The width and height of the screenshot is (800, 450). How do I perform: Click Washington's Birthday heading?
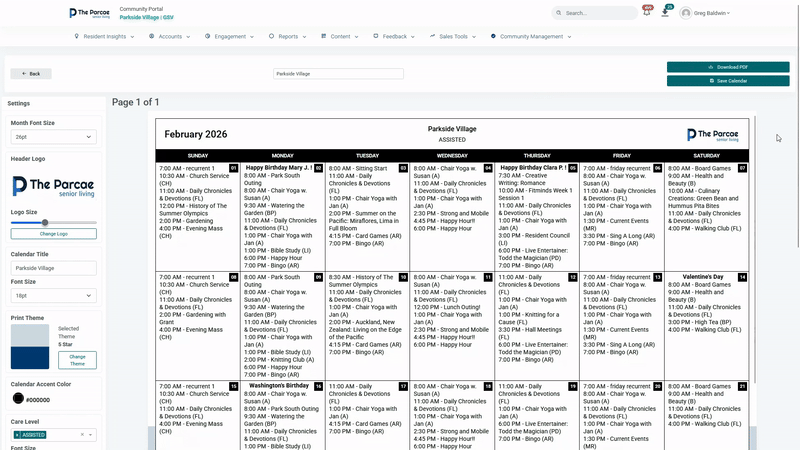tap(279, 386)
